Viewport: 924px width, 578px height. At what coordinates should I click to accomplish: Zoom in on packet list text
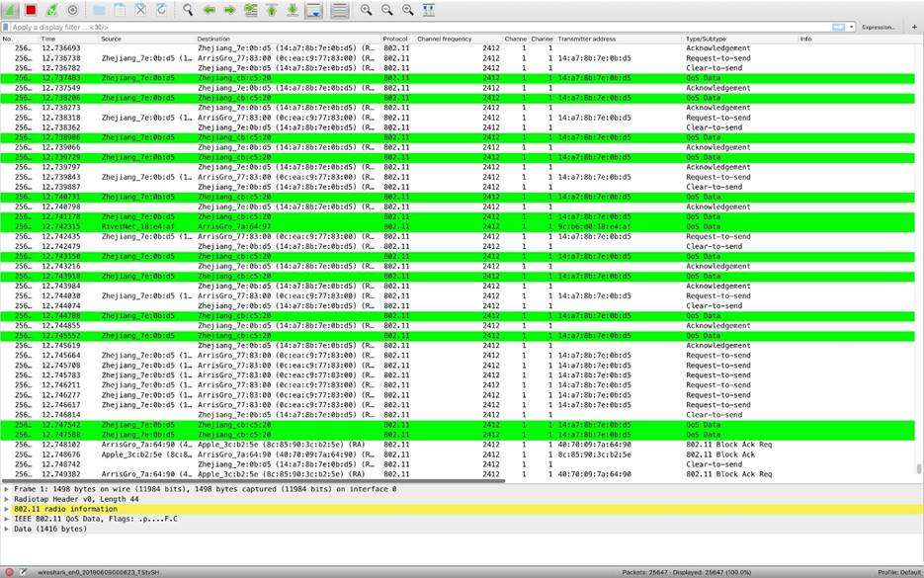tap(366, 10)
